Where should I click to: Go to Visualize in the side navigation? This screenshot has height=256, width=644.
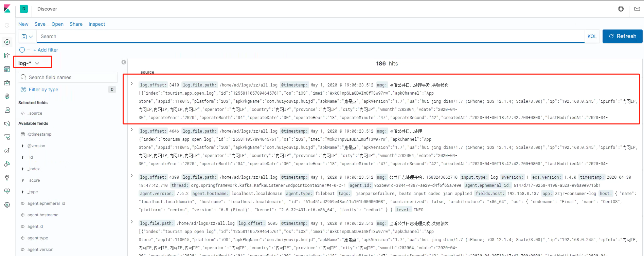pos(7,56)
